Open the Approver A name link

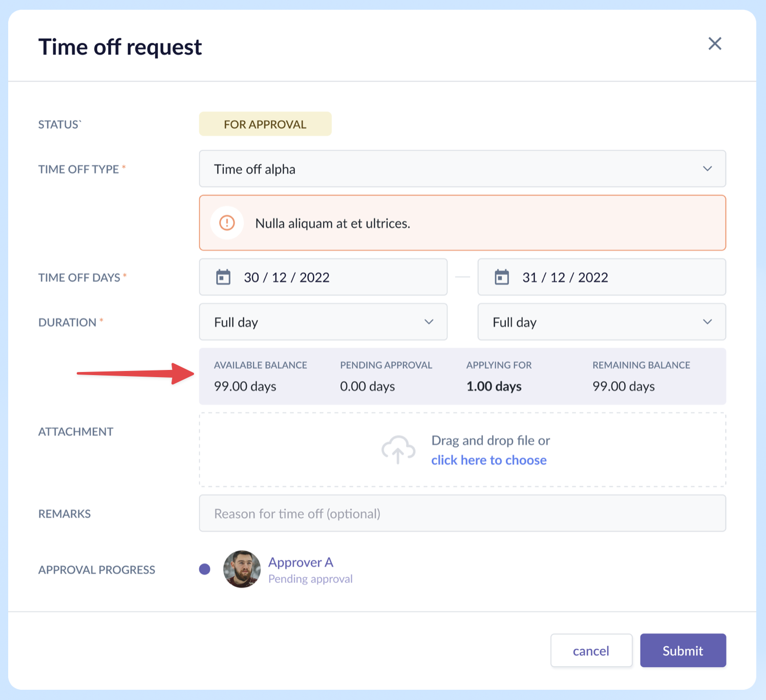click(301, 562)
